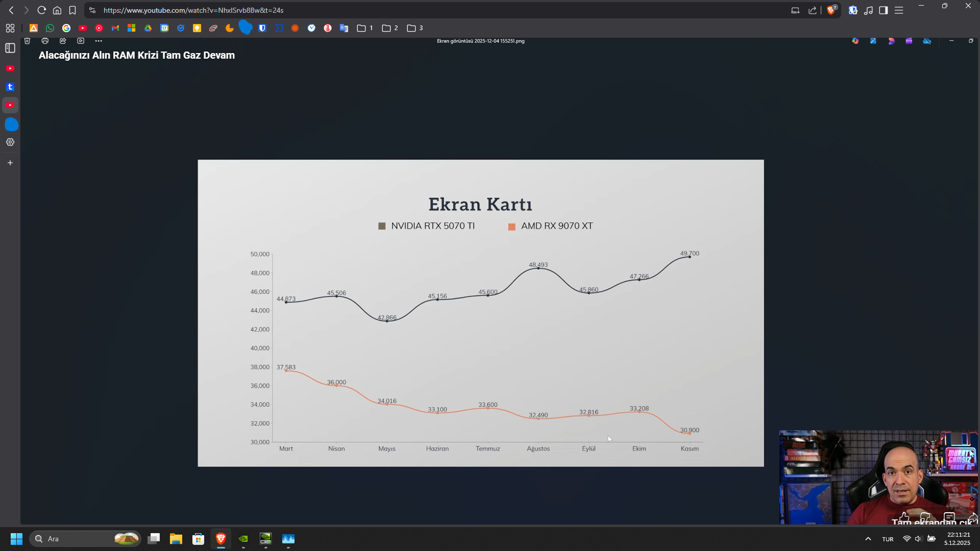Viewport: 980px width, 551px height.
Task: Open Microsoft bookmark
Action: [x=132, y=28]
